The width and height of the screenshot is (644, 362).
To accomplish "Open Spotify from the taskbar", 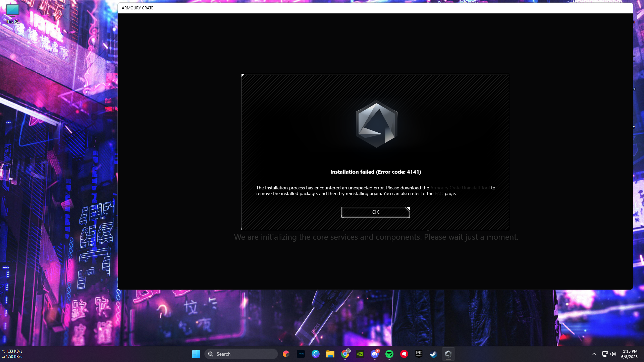I will coord(389,354).
